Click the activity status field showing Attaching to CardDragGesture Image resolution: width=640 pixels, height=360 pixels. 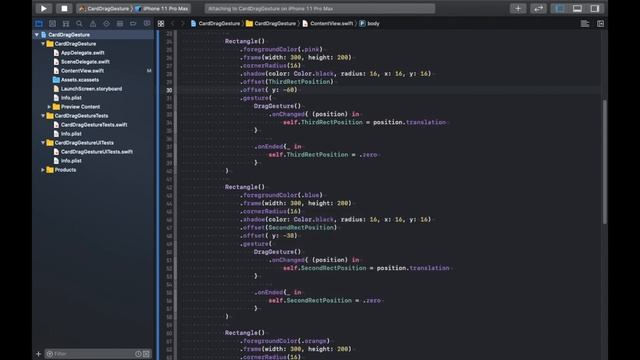click(320, 9)
